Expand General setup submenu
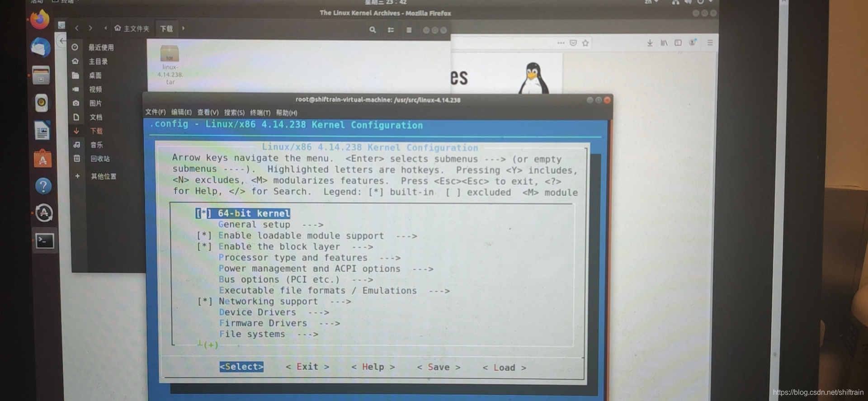This screenshot has height=401, width=868. (271, 225)
